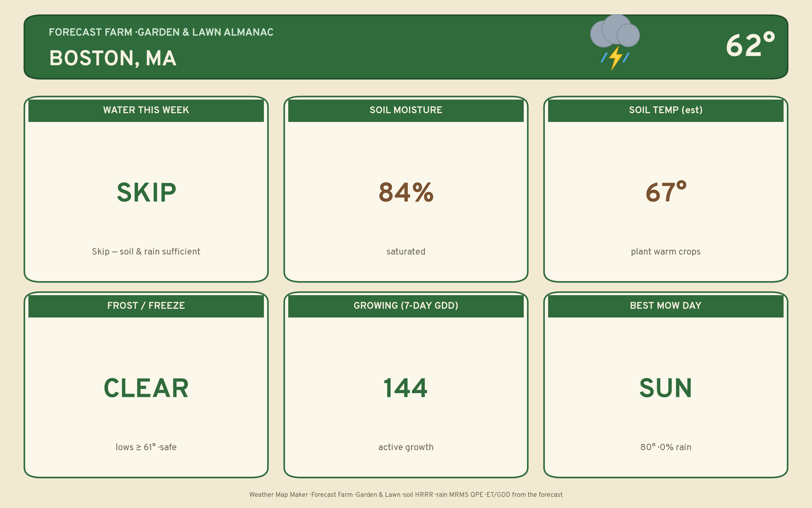
Task: Select the FROST / FREEZE card header
Action: tap(146, 306)
